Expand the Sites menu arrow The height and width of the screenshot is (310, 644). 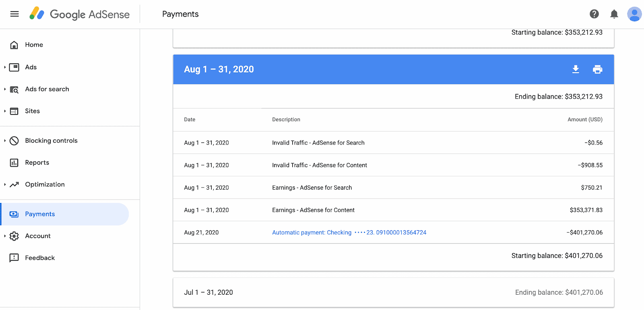[x=5, y=111]
